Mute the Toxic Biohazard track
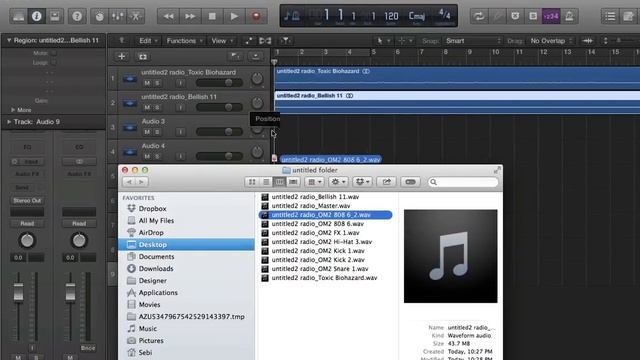Image resolution: width=640 pixels, height=360 pixels. pyautogui.click(x=147, y=83)
